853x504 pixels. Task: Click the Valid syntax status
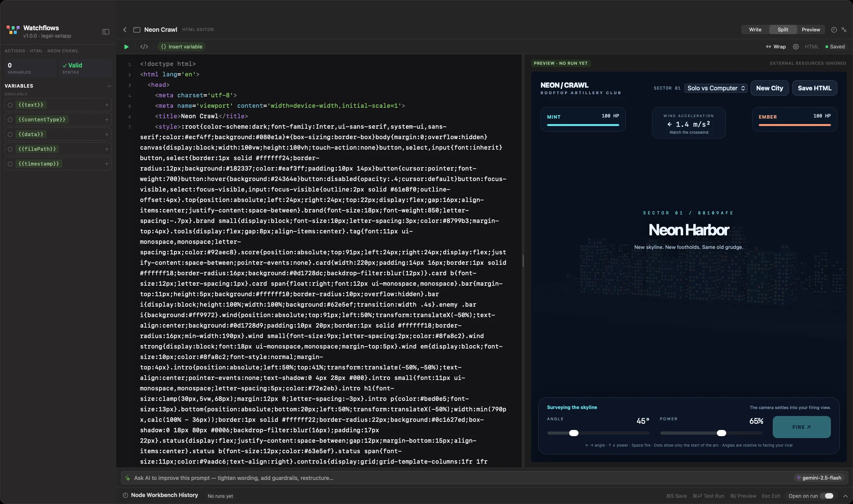pos(73,65)
